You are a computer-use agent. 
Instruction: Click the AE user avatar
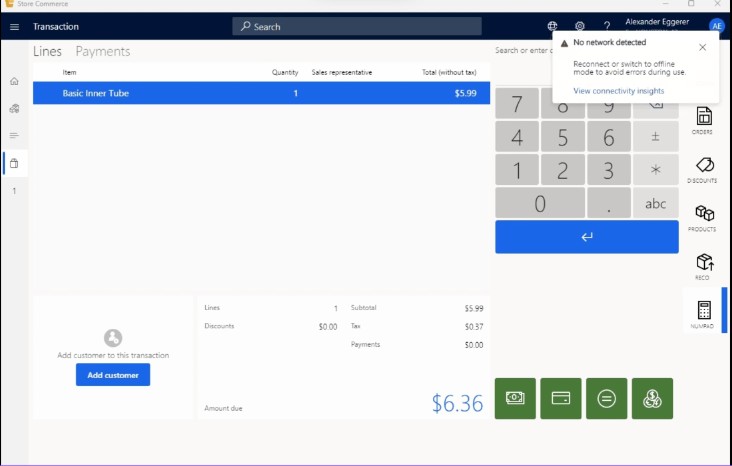pos(716,26)
